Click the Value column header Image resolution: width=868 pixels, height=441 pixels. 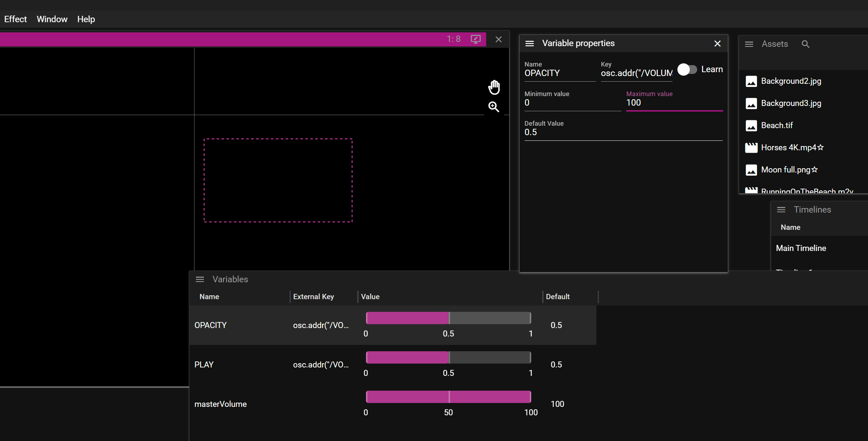(370, 297)
